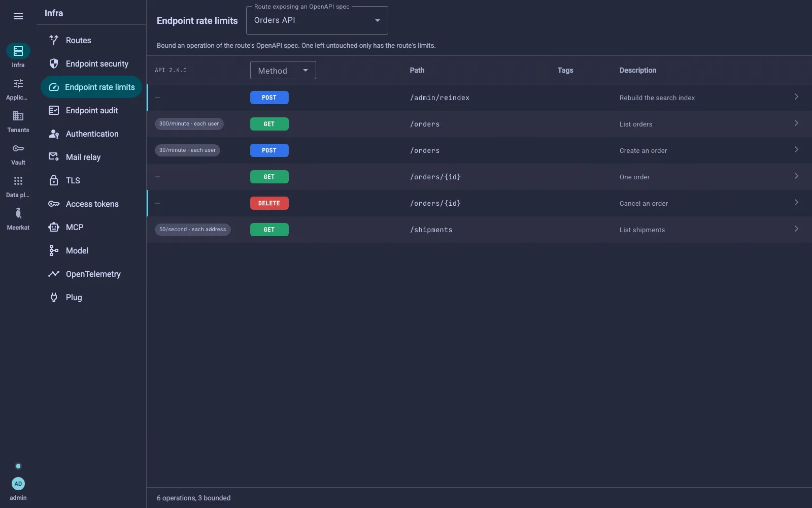
Task: Click '6 operations, 3 bounded' status text
Action: point(193,498)
